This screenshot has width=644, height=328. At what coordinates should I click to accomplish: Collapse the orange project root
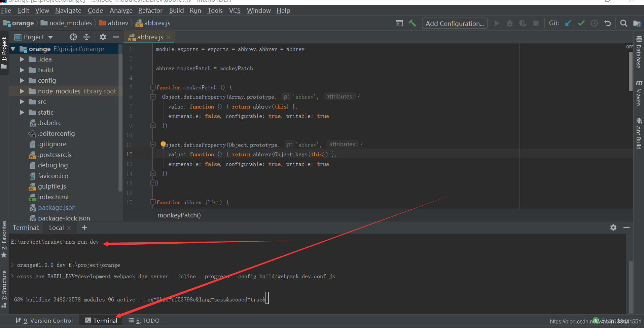click(13, 49)
